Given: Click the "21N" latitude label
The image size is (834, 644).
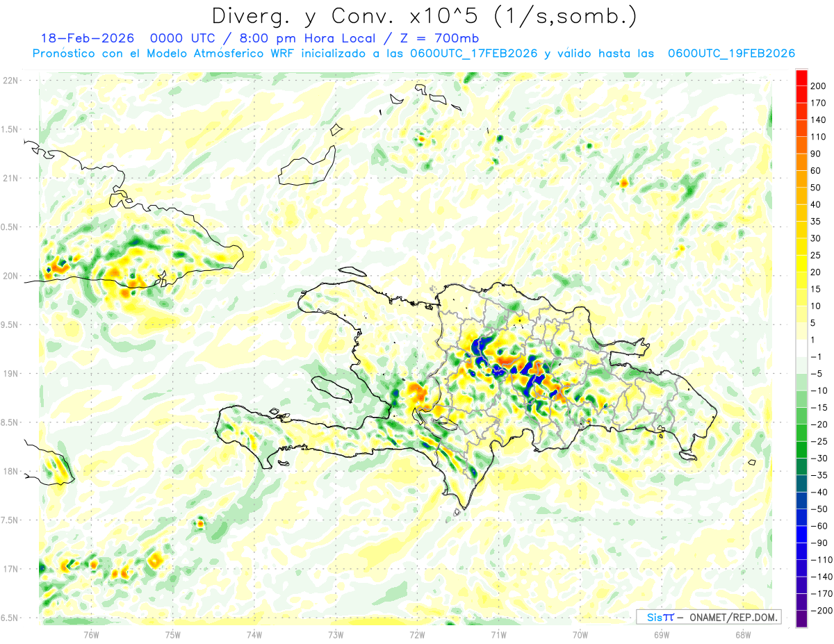Looking at the screenshot, I should pyautogui.click(x=10, y=178).
